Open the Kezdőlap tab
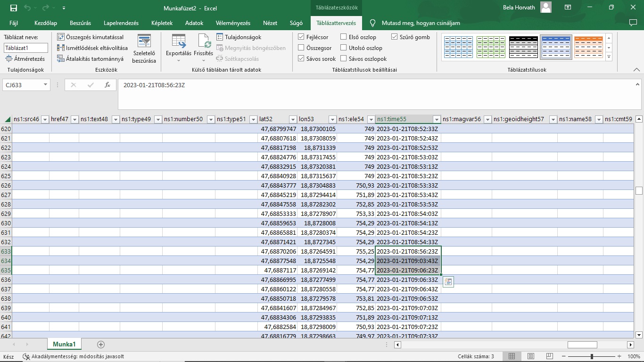The height and width of the screenshot is (362, 644). [x=46, y=23]
